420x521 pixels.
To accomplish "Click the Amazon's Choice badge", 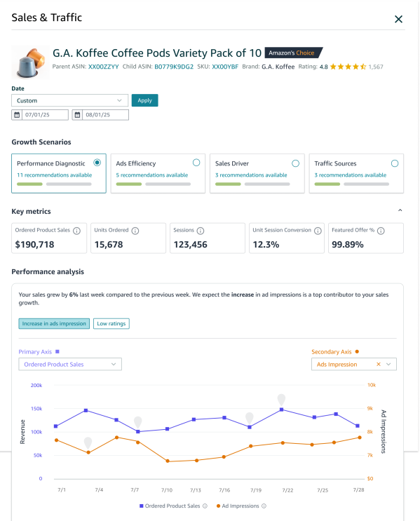I will [293, 53].
